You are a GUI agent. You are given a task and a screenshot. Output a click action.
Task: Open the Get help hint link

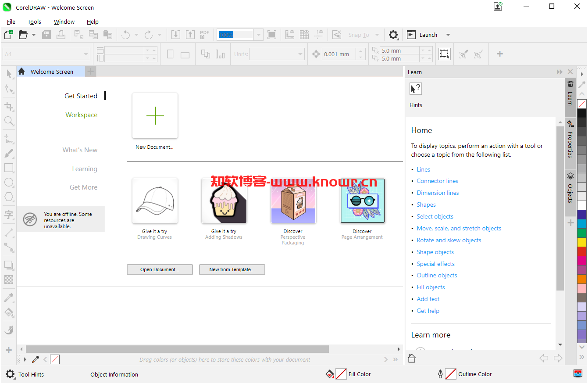click(428, 311)
